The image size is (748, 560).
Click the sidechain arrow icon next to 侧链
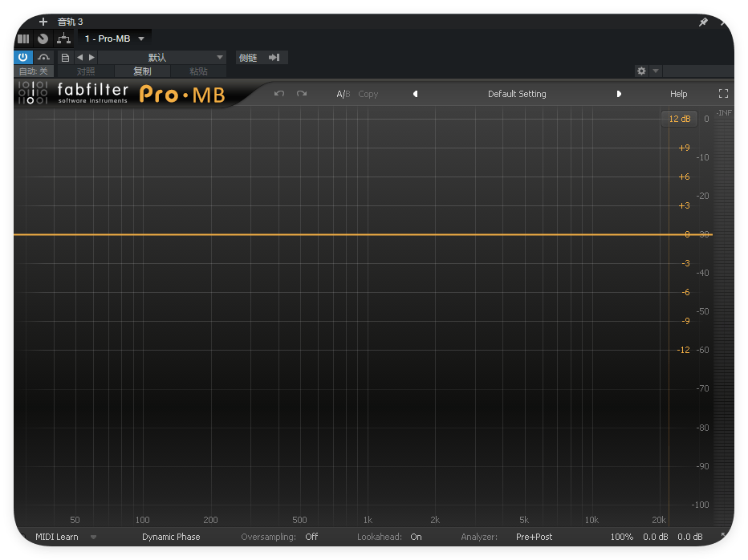(274, 58)
